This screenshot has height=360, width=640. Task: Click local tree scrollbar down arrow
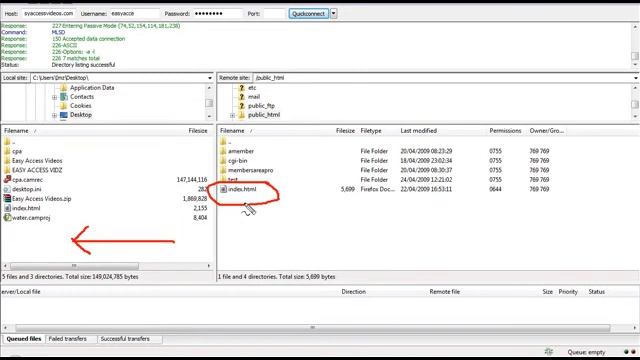click(x=209, y=117)
